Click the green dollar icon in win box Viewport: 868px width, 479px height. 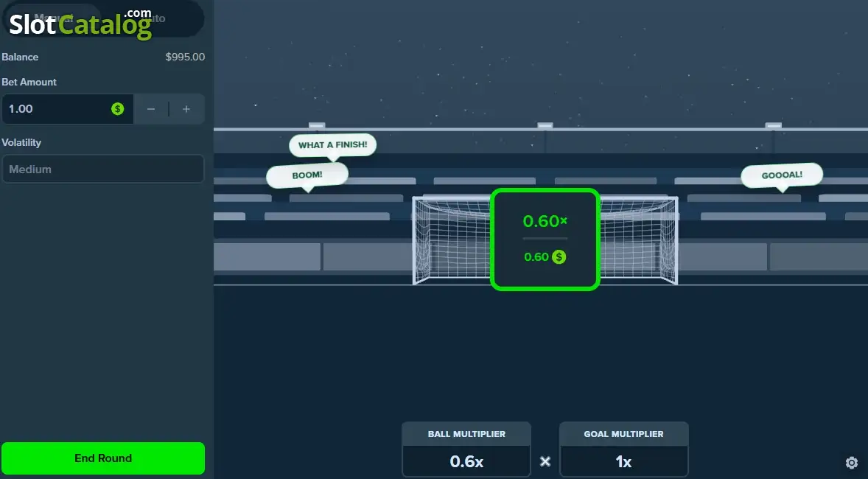point(559,257)
